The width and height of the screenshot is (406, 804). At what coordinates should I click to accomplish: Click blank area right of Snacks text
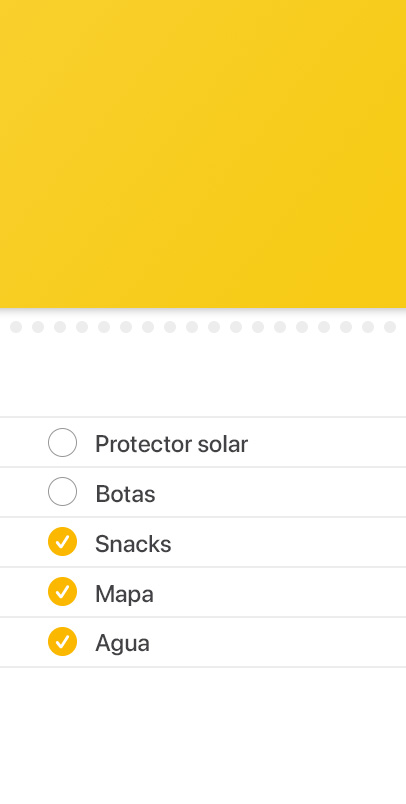click(x=289, y=542)
